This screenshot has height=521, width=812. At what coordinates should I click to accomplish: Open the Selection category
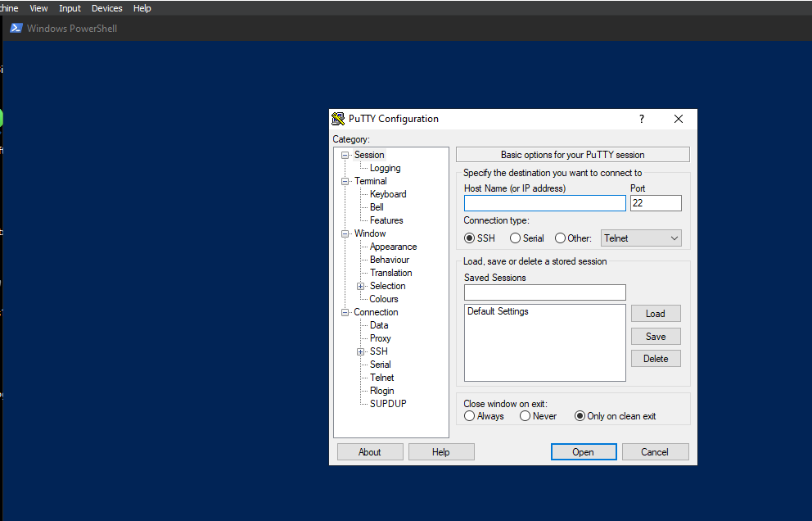coord(387,286)
